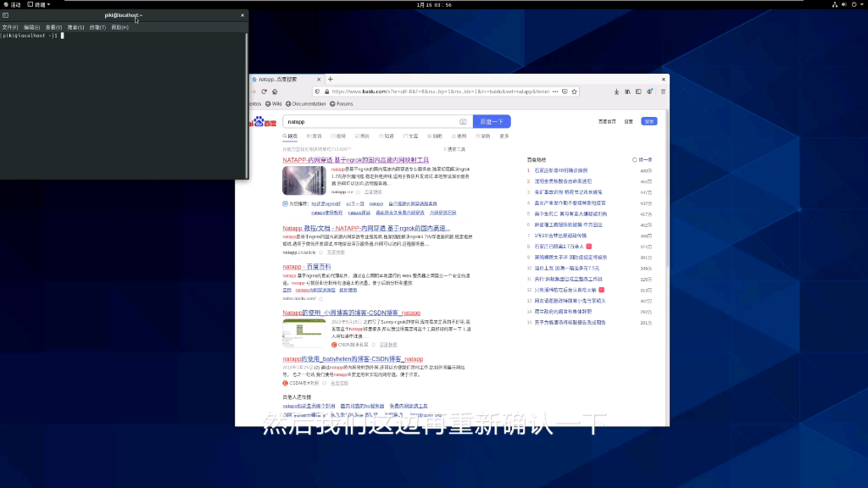Image resolution: width=868 pixels, height=488 pixels.
Task: Select the 采购 results tab
Action: click(482, 136)
